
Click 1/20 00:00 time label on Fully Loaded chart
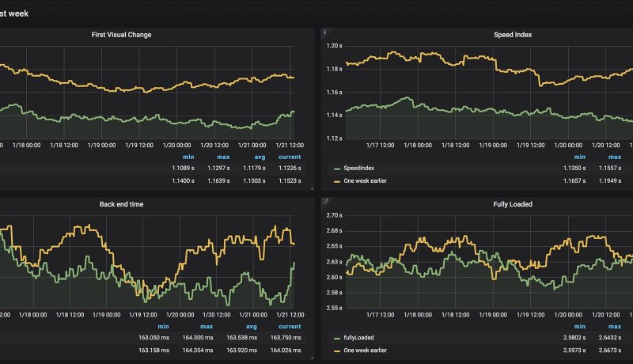click(568, 315)
